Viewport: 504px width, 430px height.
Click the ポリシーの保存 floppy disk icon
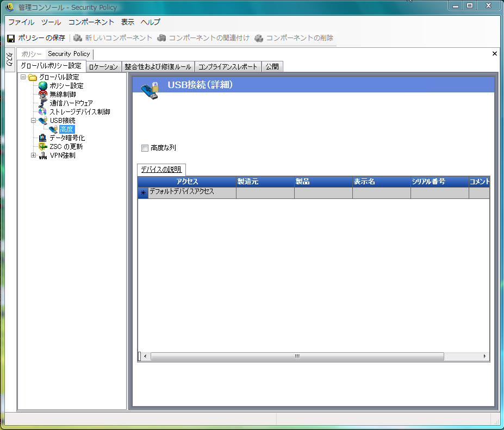pyautogui.click(x=11, y=38)
